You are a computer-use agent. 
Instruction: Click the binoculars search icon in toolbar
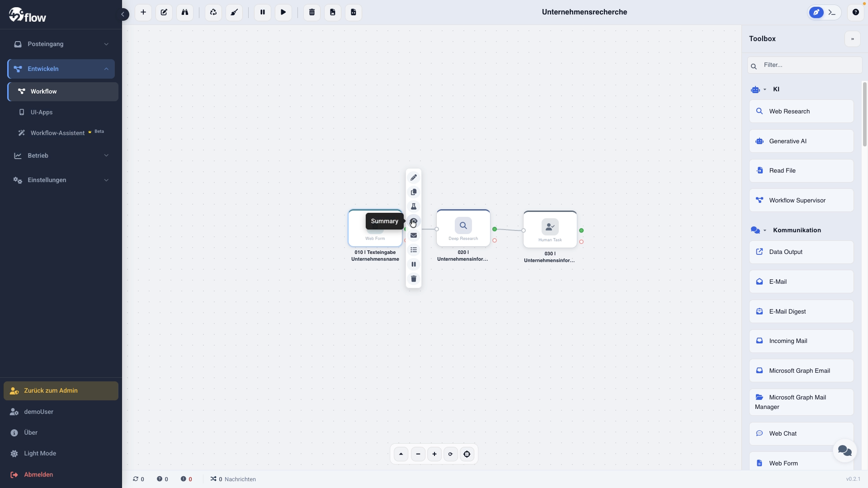point(185,12)
